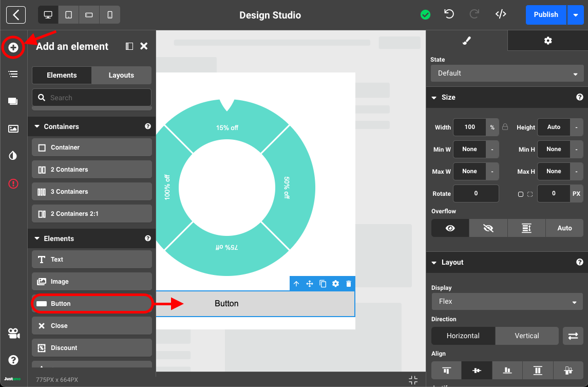Add the Discount element from the list
This screenshot has width=588, height=387.
click(92, 348)
